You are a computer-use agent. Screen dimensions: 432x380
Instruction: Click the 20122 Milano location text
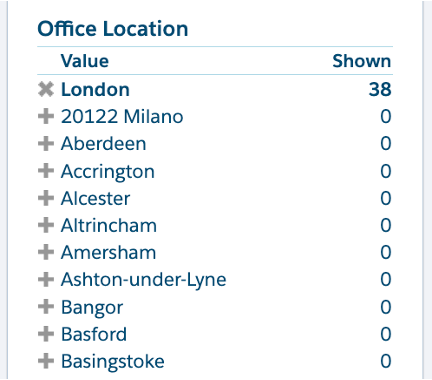[122, 117]
